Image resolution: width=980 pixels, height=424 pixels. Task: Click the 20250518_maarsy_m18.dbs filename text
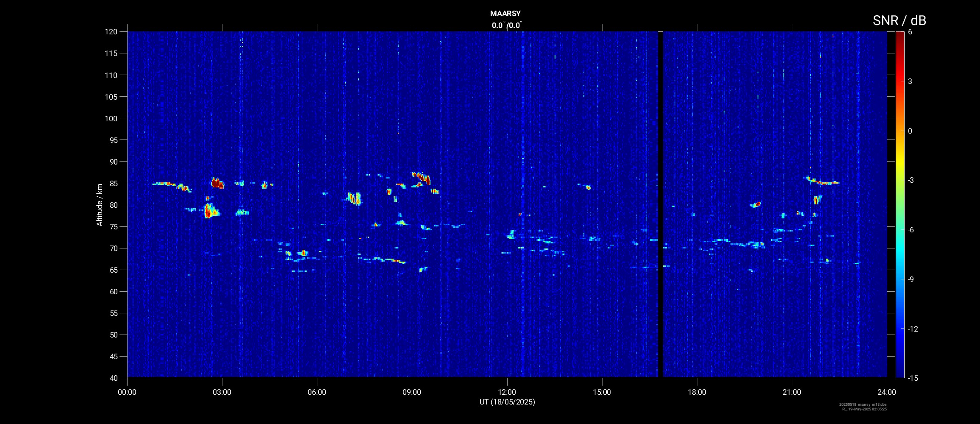(863, 404)
